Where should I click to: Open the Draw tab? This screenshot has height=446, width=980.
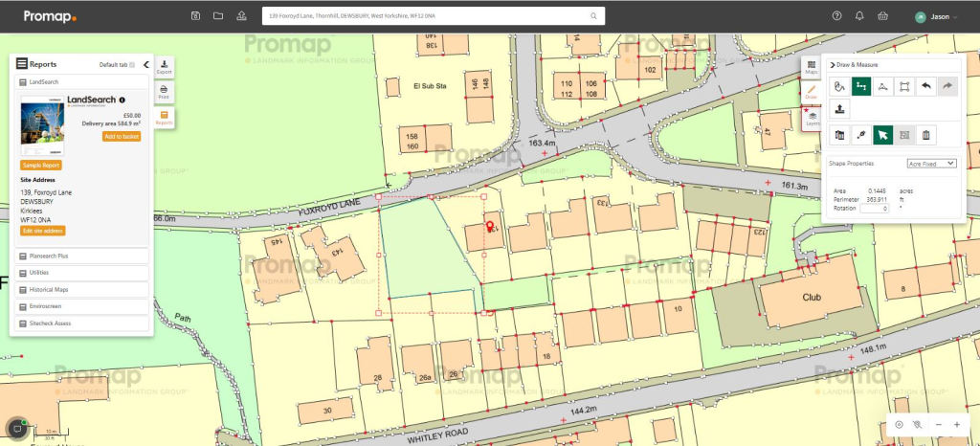tap(812, 93)
